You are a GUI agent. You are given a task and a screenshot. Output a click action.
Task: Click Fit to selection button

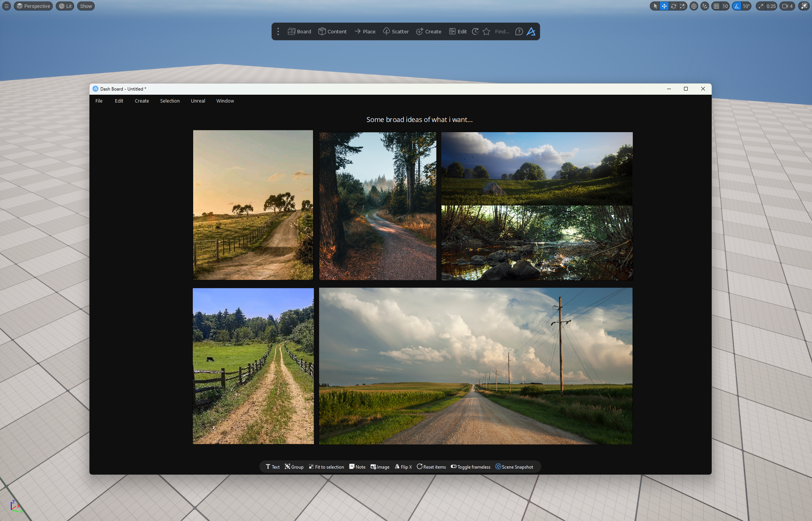pyautogui.click(x=326, y=467)
